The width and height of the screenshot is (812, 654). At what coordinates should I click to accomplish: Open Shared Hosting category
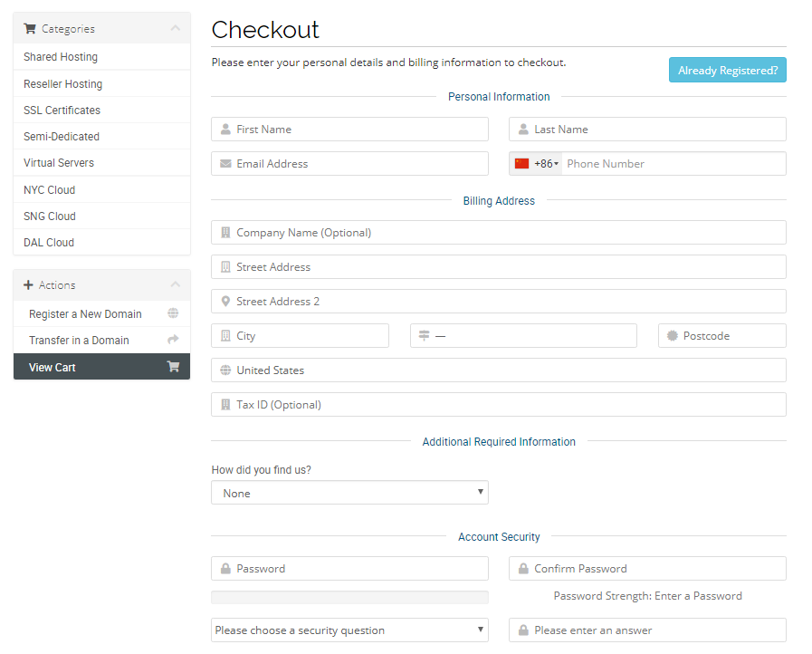tap(61, 57)
